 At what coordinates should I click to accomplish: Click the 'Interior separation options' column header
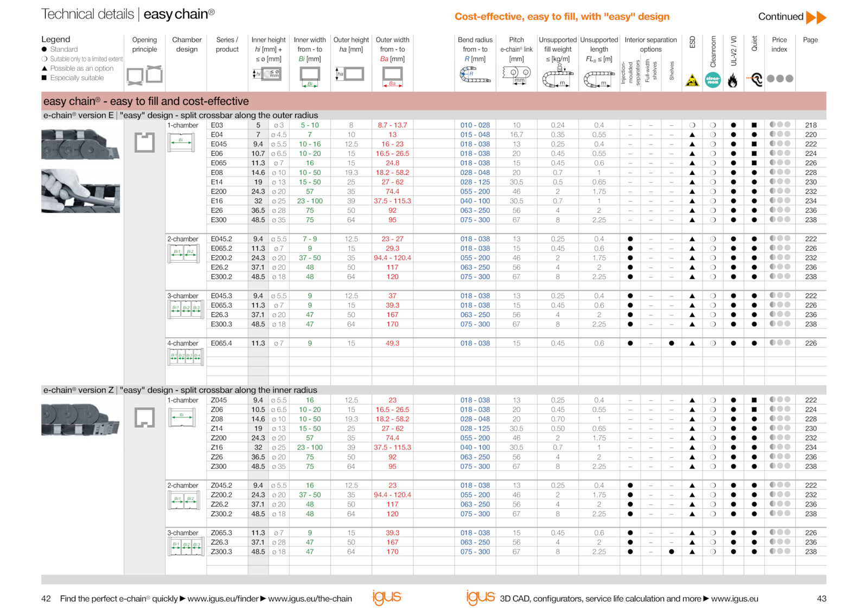click(x=650, y=45)
